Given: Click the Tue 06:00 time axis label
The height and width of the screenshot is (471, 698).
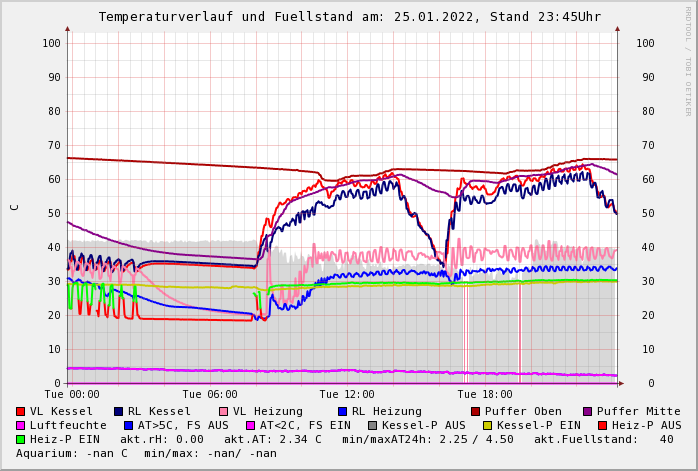Looking at the screenshot, I should pos(210,394).
